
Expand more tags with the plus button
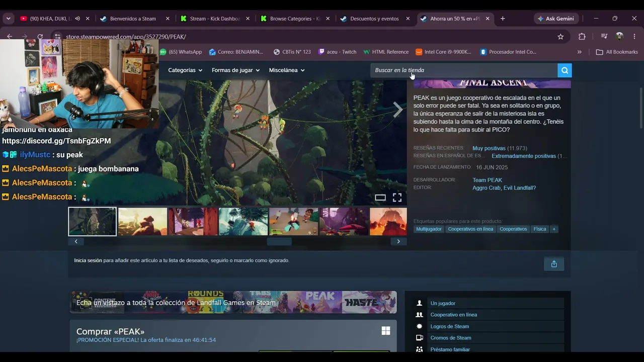tap(554, 229)
